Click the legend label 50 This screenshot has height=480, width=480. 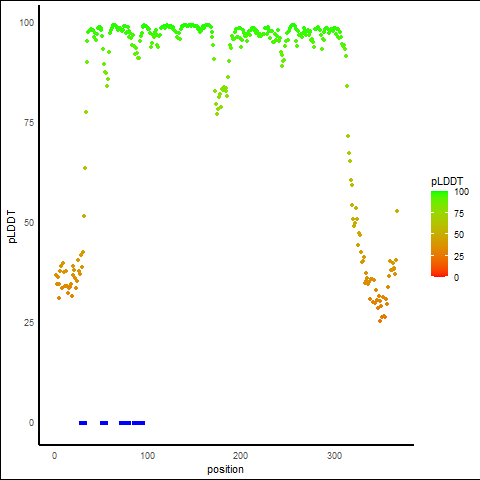click(459, 235)
